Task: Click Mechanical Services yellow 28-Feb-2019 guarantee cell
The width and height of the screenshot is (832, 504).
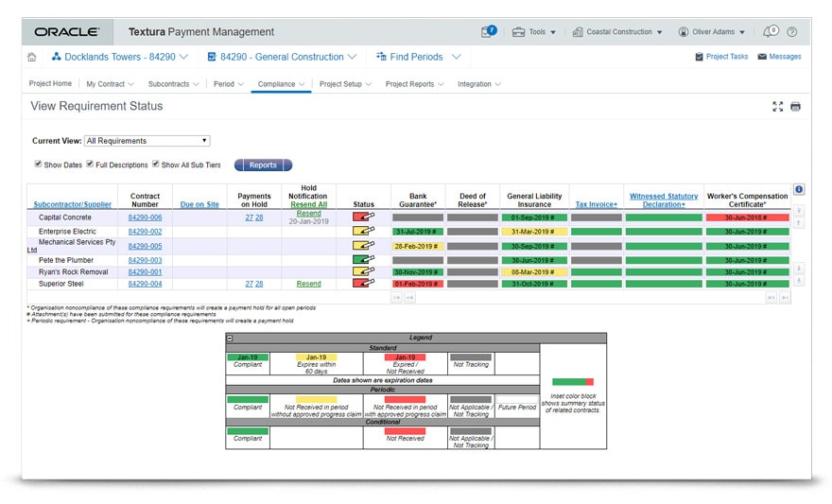Action: (418, 246)
